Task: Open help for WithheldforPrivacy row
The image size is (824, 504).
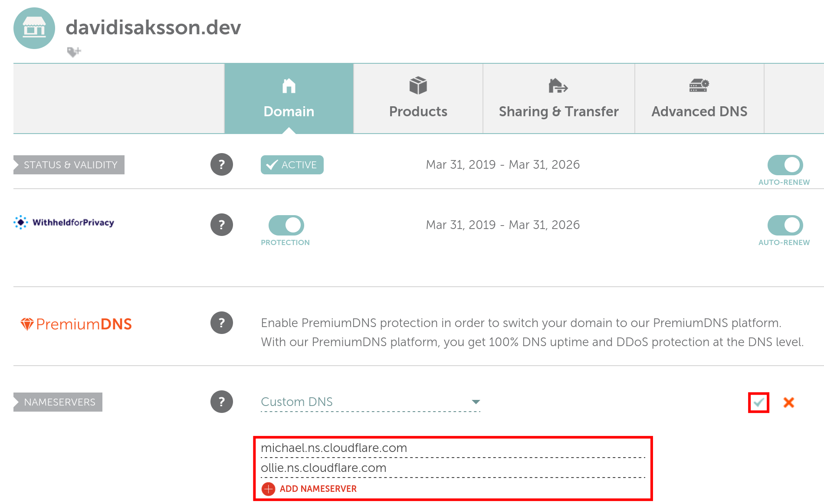Action: pos(222,225)
